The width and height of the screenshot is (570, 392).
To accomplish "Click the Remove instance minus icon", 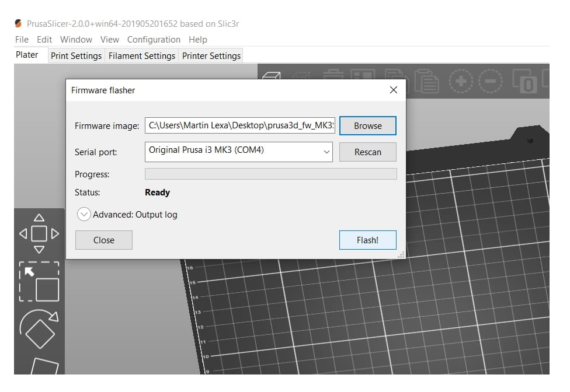I will 491,81.
